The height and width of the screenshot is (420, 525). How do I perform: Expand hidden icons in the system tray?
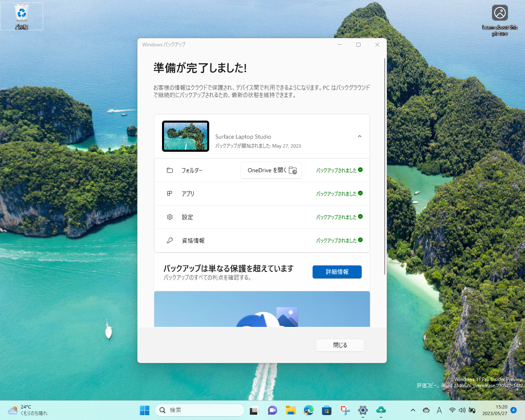(x=413, y=410)
